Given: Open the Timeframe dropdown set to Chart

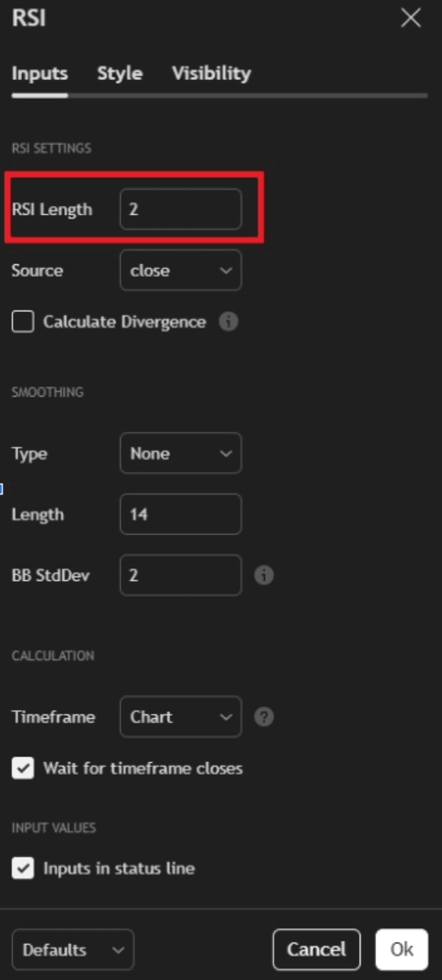Looking at the screenshot, I should coord(181,717).
